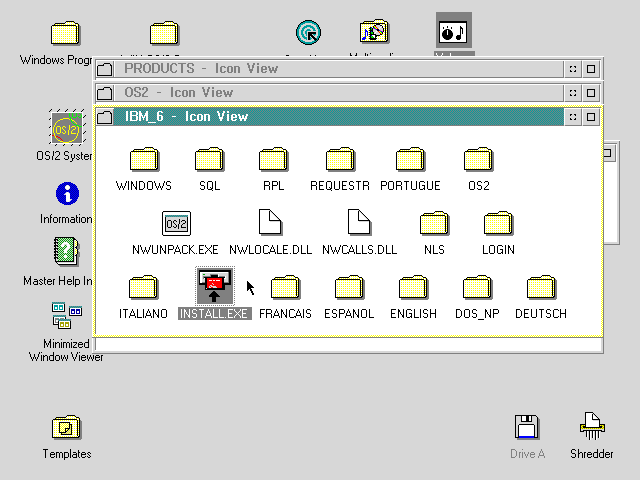The width and height of the screenshot is (640, 480).
Task: Select the NWUNPACK.EXE program icon
Action: tap(176, 223)
